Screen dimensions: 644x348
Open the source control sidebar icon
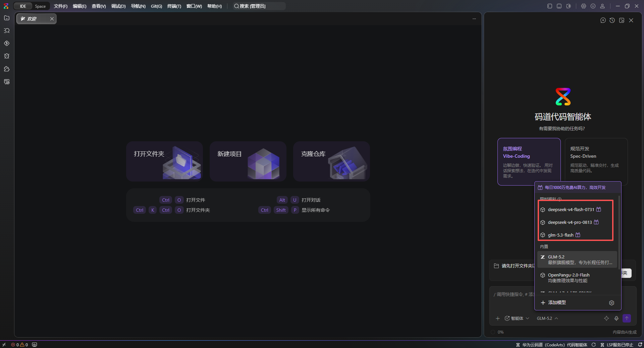pos(7,43)
